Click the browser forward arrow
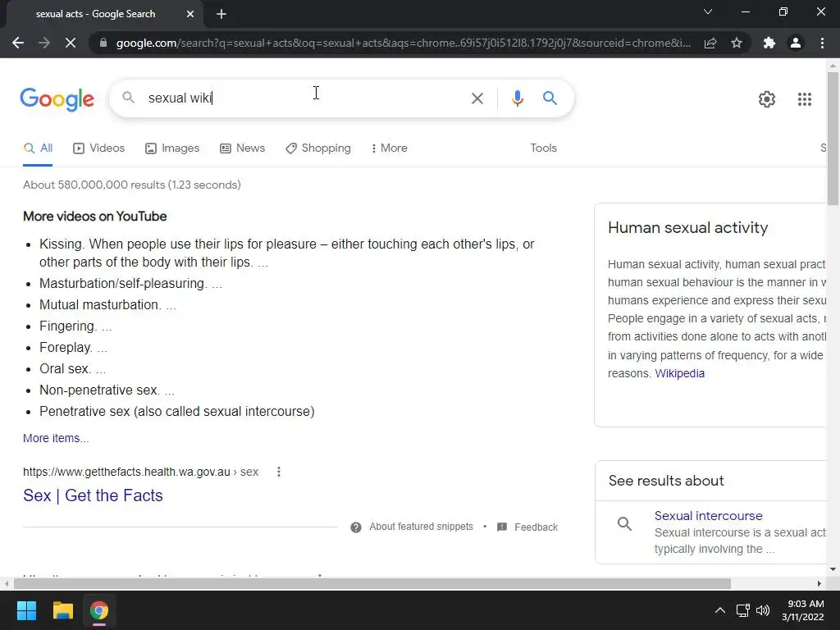This screenshot has height=630, width=840. (x=44, y=43)
